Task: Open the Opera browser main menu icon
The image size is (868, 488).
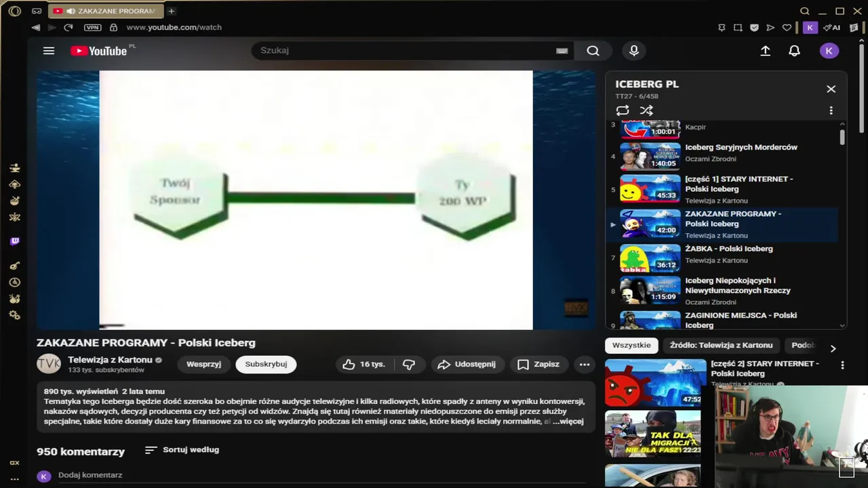Action: point(14,11)
